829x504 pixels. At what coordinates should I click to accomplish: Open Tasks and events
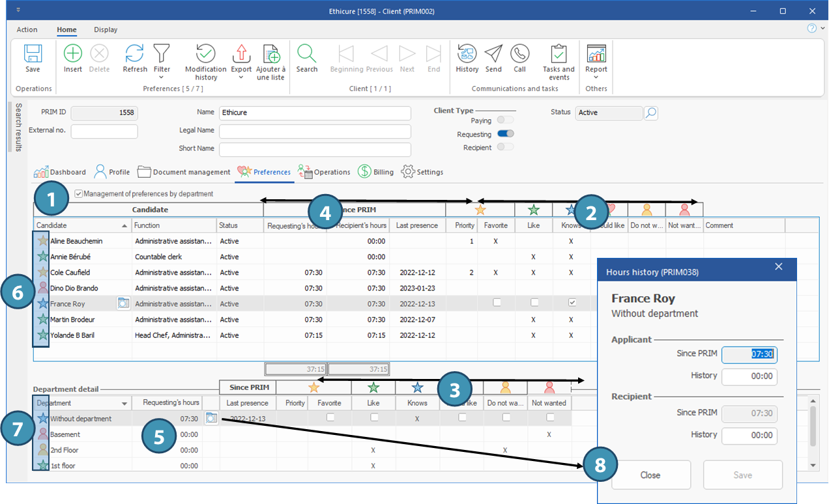559,53
